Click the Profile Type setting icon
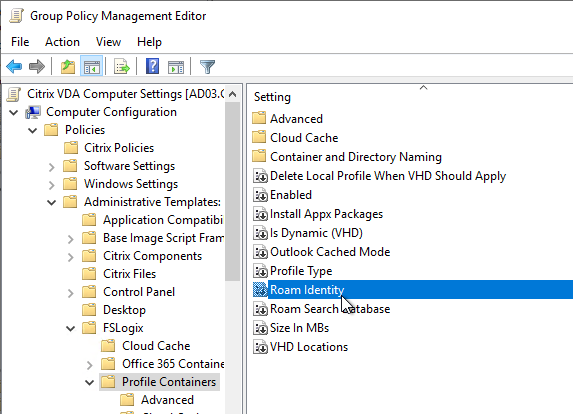The height and width of the screenshot is (414, 573). pos(260,271)
